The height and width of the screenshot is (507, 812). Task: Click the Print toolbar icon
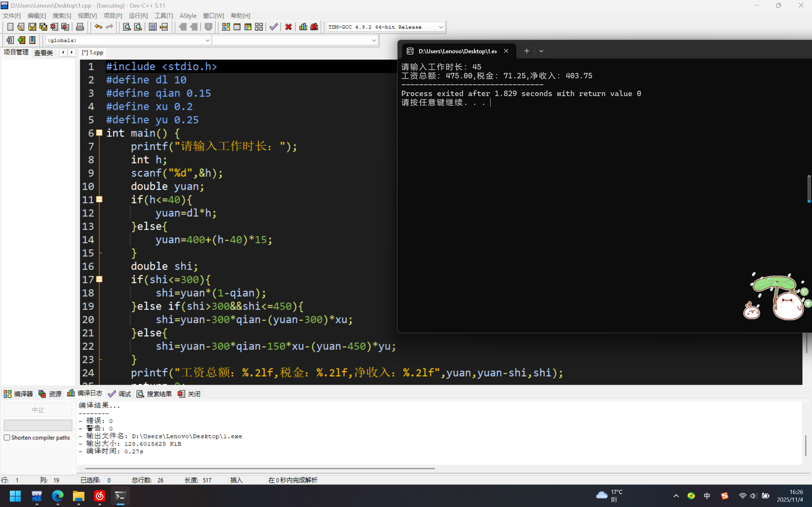pyautogui.click(x=80, y=27)
